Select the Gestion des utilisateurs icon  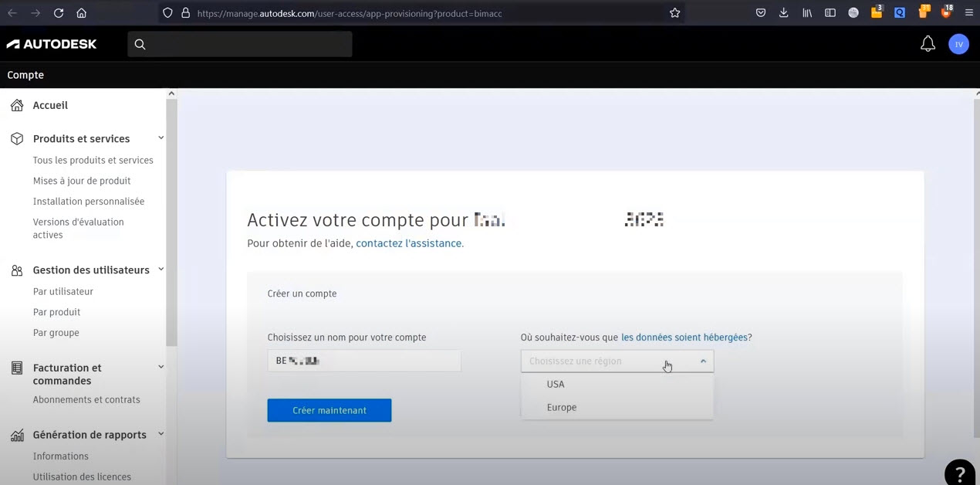click(16, 270)
